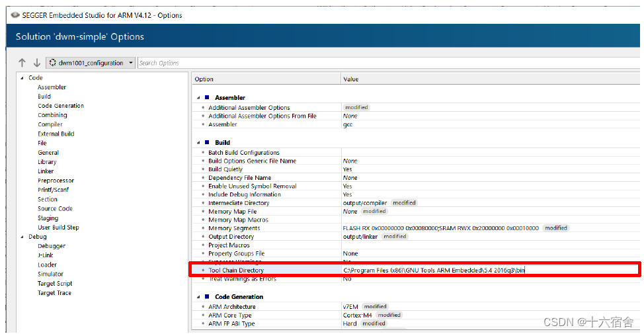Select Dependency File Name option
Viewport: 644px width, 334px height.
(x=239, y=178)
